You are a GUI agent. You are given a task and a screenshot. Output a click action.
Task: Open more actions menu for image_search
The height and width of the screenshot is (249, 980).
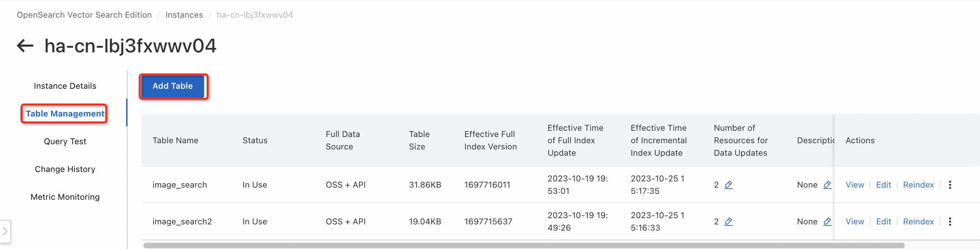(950, 184)
